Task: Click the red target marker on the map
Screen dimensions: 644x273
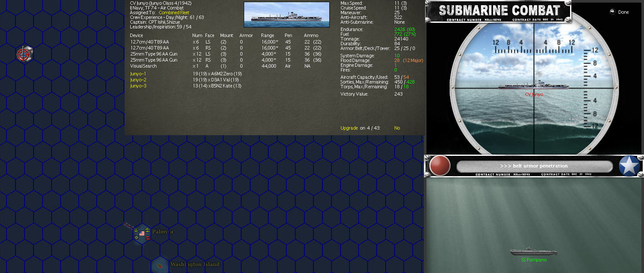Action: click(x=23, y=54)
